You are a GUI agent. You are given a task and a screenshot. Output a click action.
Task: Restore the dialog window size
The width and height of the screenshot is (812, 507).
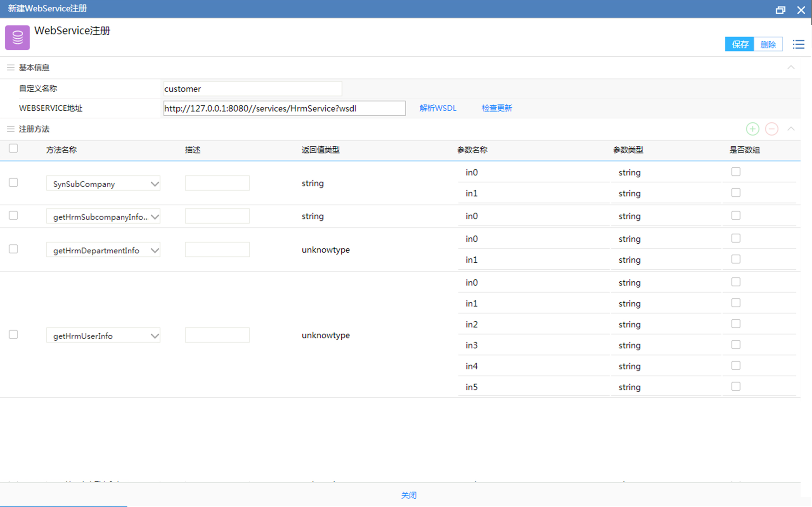coord(781,10)
